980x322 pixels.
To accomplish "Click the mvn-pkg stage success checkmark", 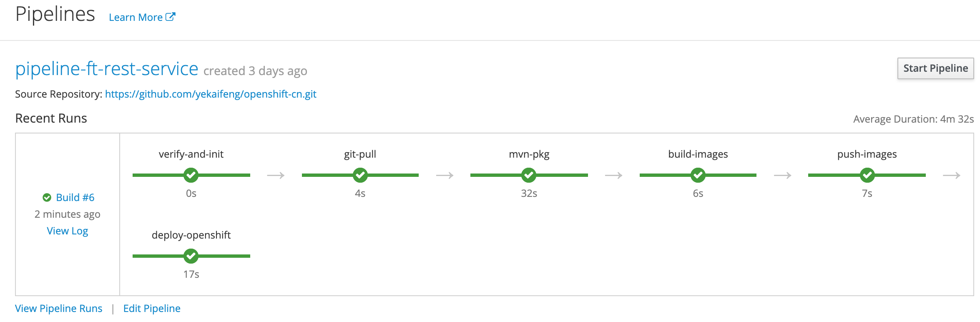I will (529, 175).
